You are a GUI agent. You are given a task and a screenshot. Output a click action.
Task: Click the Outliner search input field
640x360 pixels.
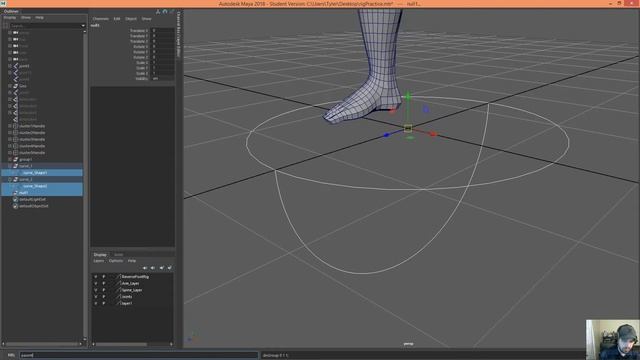45,25
